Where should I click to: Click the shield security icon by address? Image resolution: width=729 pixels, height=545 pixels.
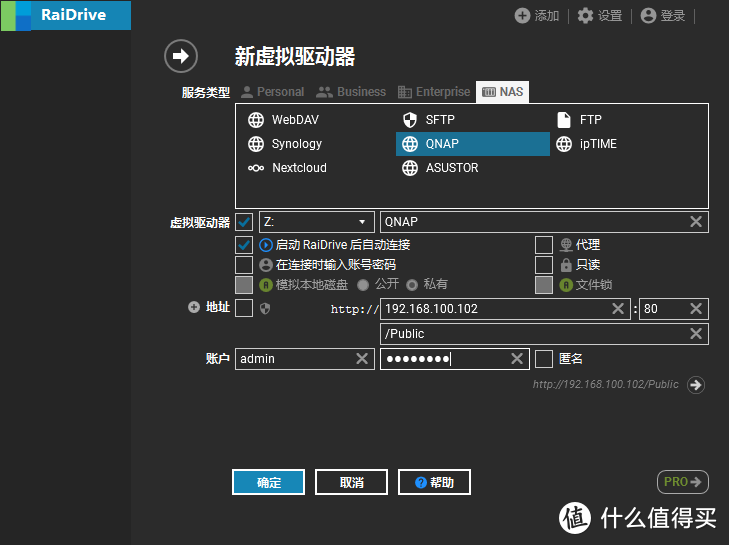(265, 308)
